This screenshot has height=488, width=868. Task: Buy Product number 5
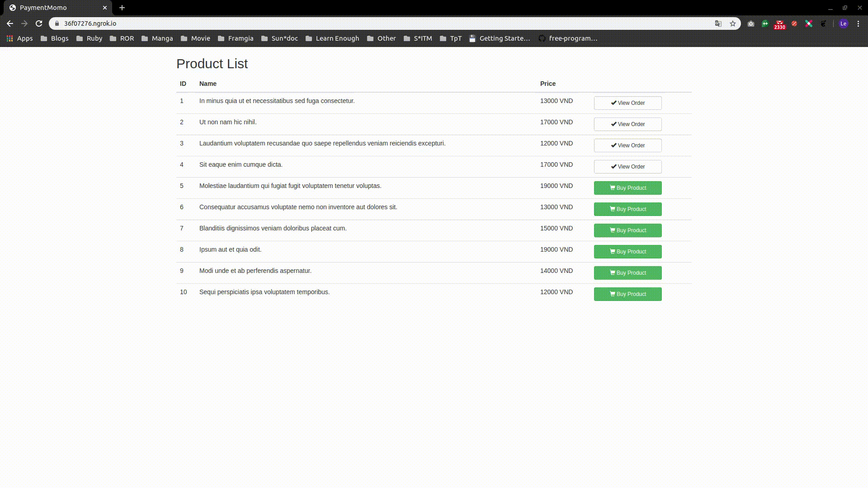tap(627, 188)
